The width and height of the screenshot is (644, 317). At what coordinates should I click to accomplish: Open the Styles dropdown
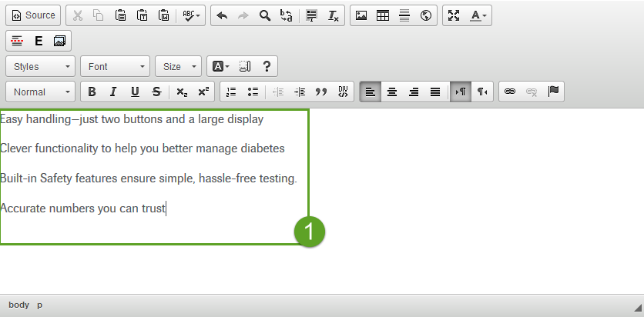tap(40, 66)
